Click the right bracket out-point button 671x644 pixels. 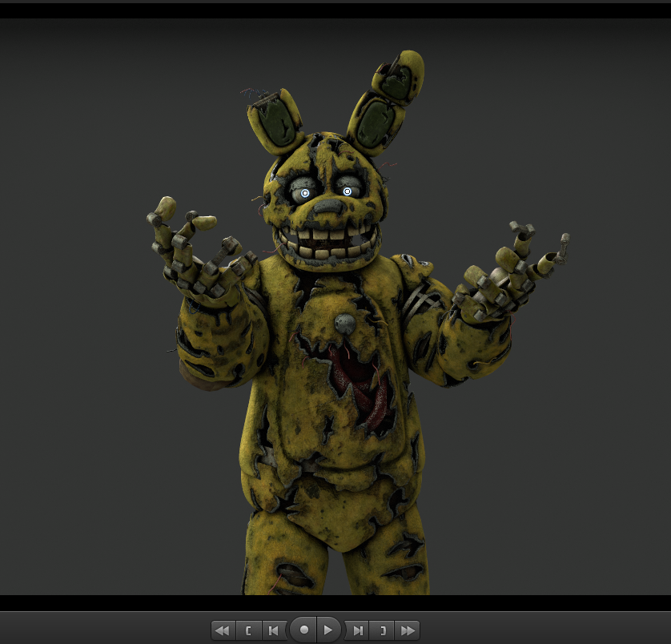tap(382, 630)
